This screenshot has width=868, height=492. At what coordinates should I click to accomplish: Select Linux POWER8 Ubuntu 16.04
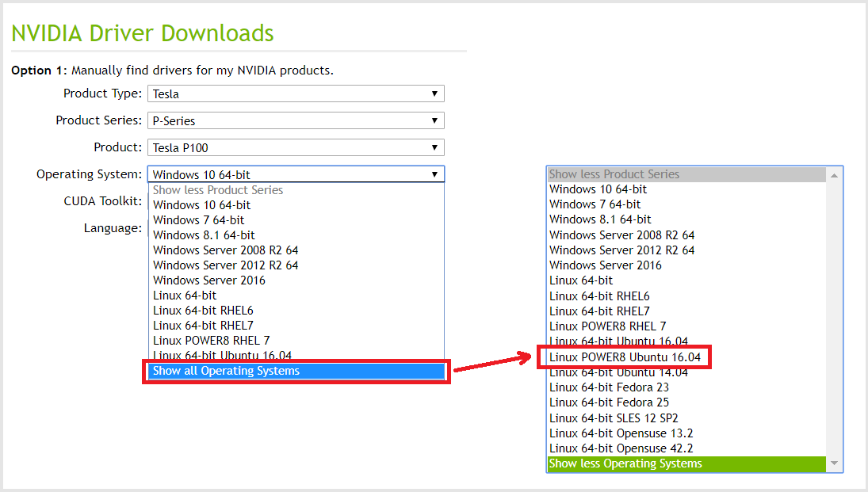click(x=686, y=357)
